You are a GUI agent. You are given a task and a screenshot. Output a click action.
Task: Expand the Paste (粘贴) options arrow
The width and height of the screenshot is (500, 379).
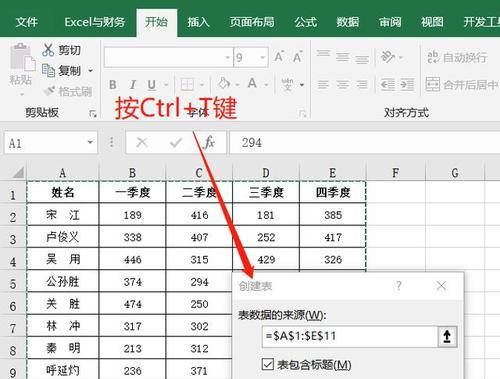(x=22, y=94)
